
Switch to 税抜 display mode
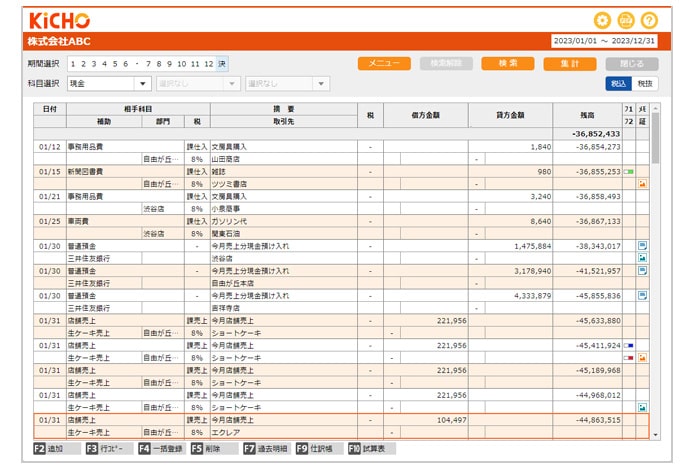(x=646, y=84)
